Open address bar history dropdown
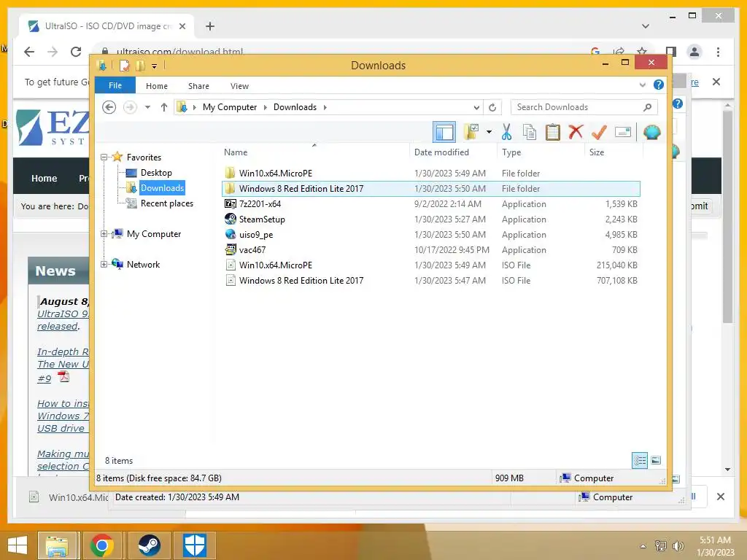Image resolution: width=747 pixels, height=560 pixels. tap(476, 107)
